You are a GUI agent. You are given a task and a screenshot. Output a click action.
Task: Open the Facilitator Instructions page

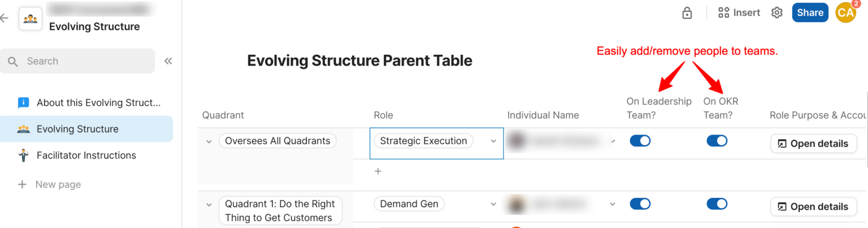pos(86,155)
